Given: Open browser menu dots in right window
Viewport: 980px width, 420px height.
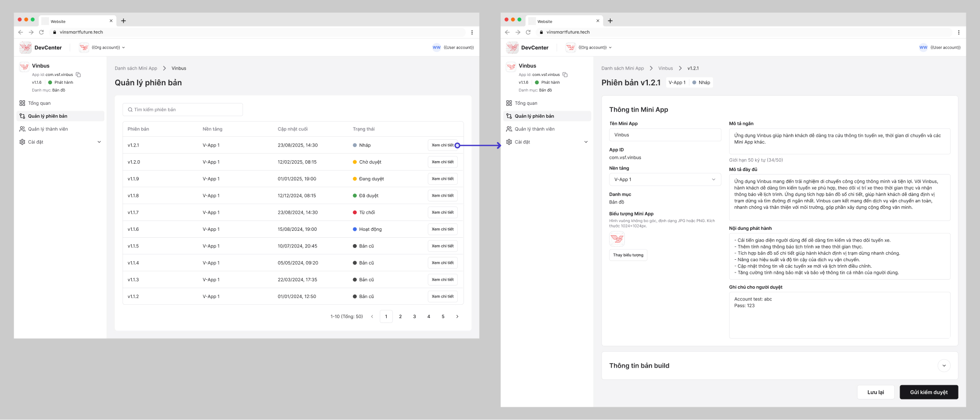Looking at the screenshot, I should coord(958,32).
